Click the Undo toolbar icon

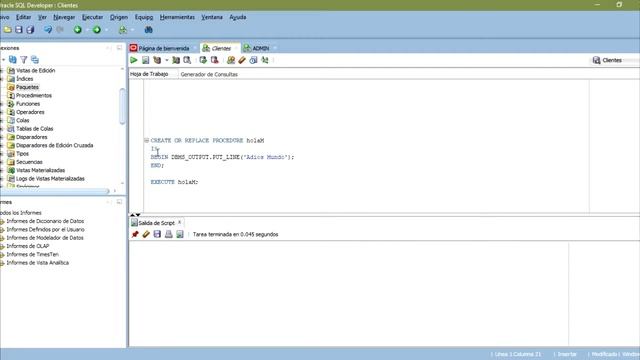[48, 30]
